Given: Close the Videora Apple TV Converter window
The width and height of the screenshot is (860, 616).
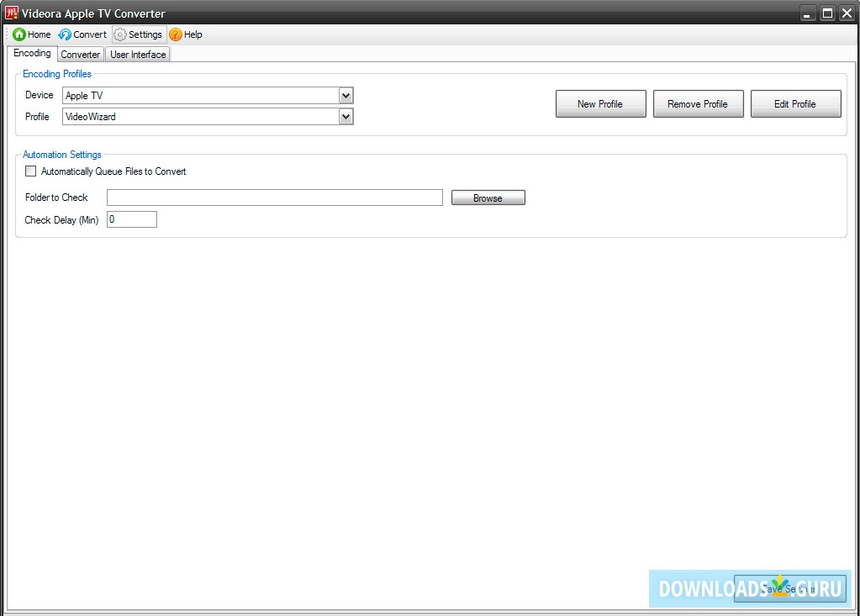Looking at the screenshot, I should [x=847, y=13].
